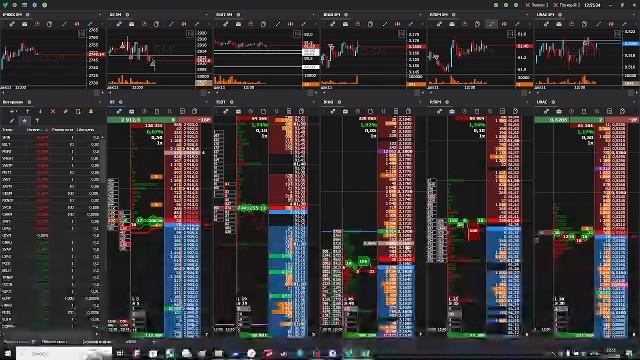Click the instruments list vertical scrollbar

(102, 233)
